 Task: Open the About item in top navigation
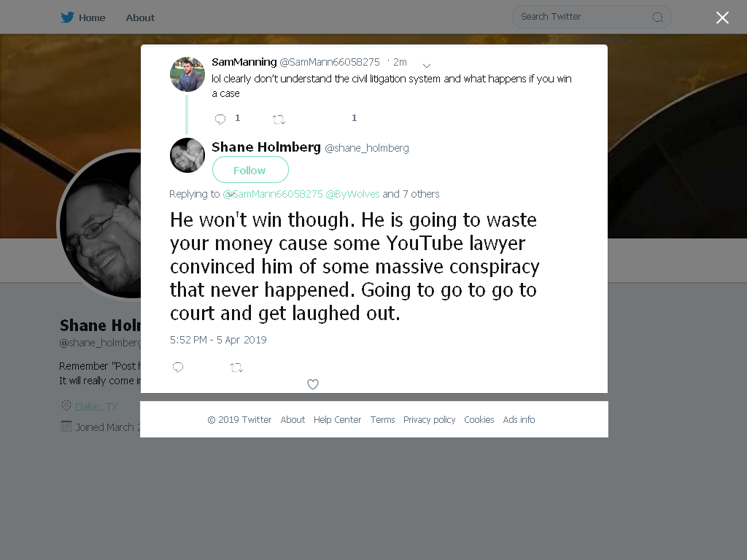pyautogui.click(x=140, y=17)
